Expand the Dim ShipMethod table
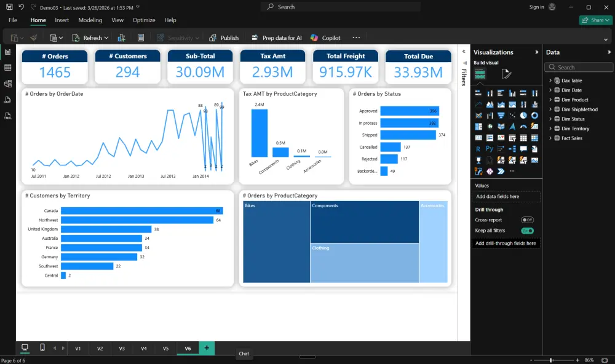615x364 pixels. 550,109
